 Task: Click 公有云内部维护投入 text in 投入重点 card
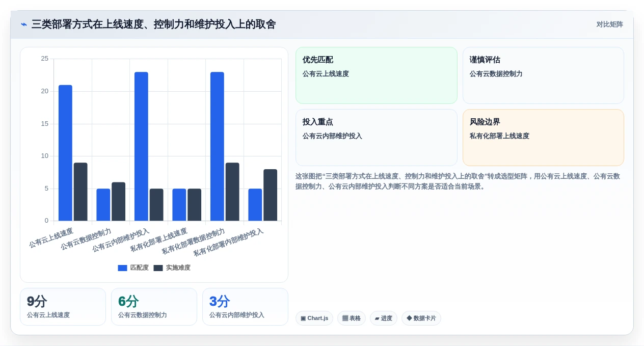point(332,136)
